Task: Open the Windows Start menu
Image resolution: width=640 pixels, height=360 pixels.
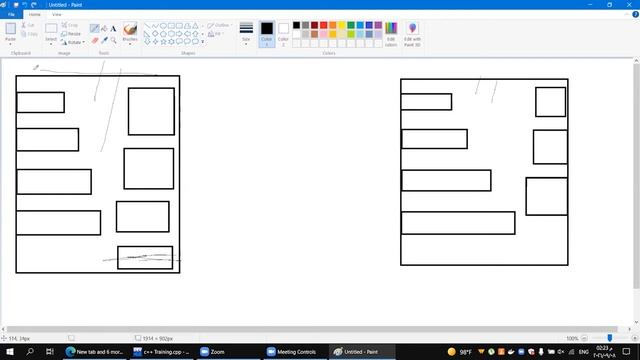Action: (10, 351)
